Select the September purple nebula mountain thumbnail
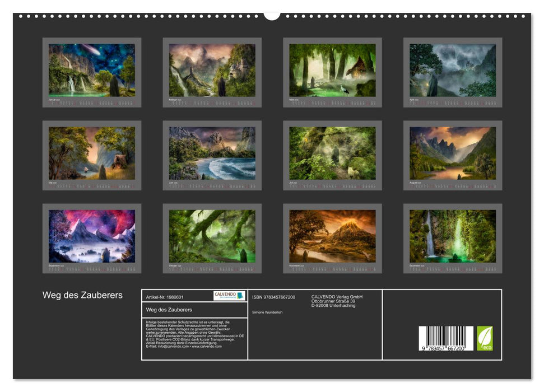This screenshot has height=392, width=544. coord(92,236)
